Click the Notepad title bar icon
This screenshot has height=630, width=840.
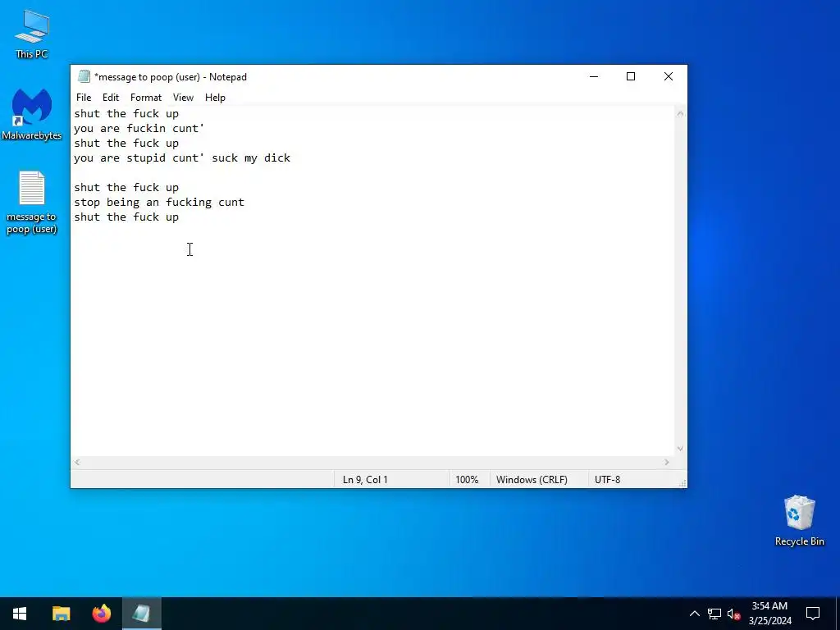click(84, 76)
